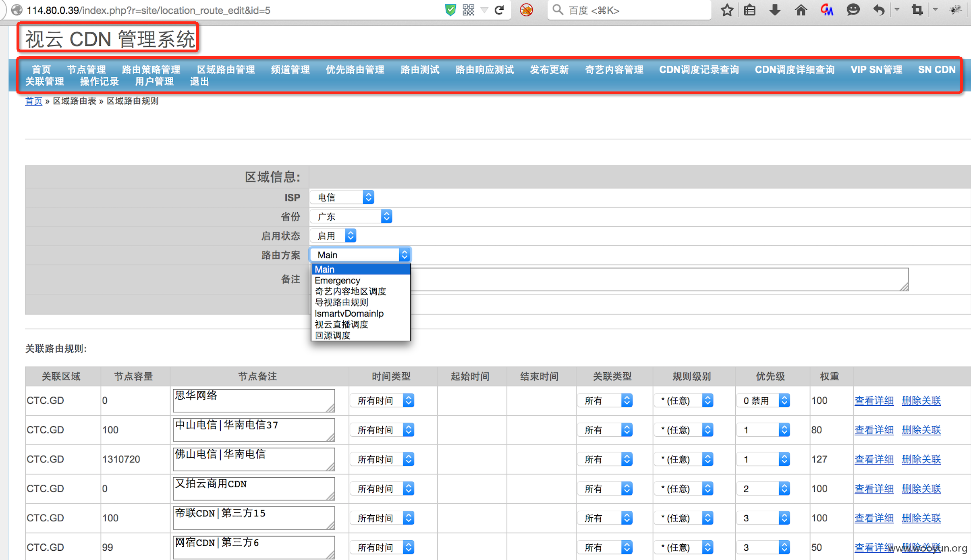
Task: Open 优先级 dropdown showing 0 禁用
Action: tap(763, 400)
